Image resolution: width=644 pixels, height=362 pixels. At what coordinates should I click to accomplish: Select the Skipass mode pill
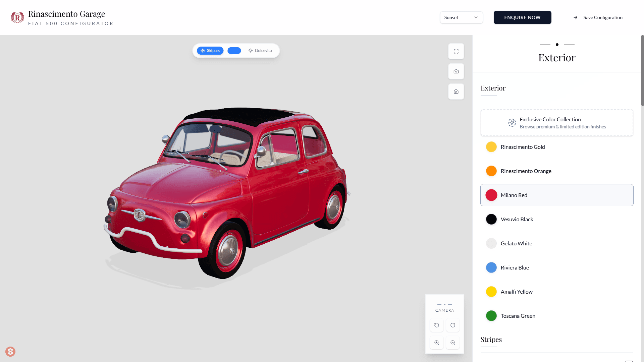point(210,51)
